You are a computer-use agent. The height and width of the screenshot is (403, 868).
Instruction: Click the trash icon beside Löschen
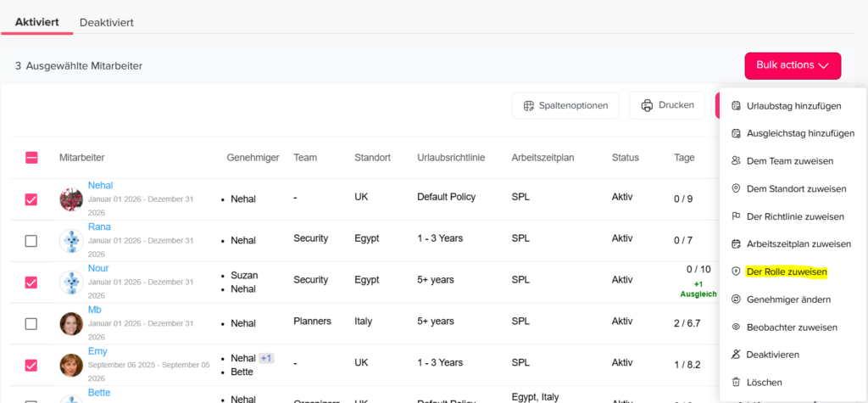pyautogui.click(x=736, y=382)
